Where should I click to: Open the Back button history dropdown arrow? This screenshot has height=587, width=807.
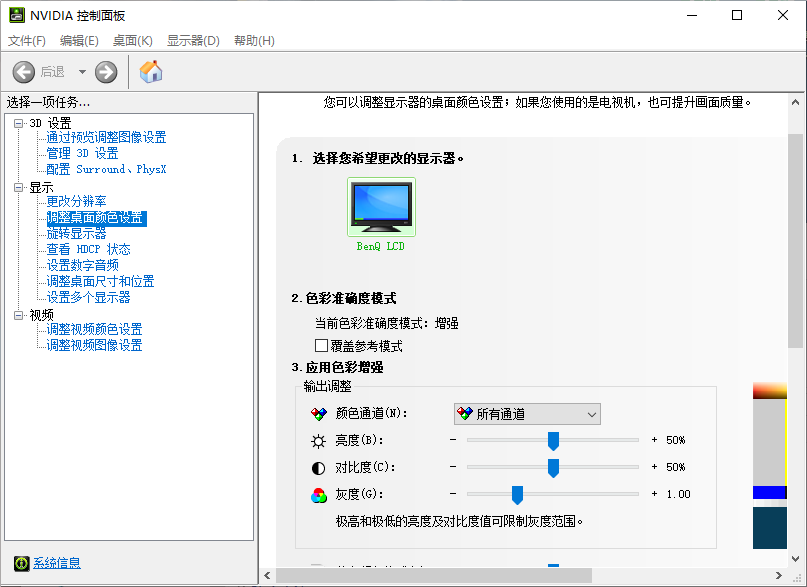tap(82, 72)
